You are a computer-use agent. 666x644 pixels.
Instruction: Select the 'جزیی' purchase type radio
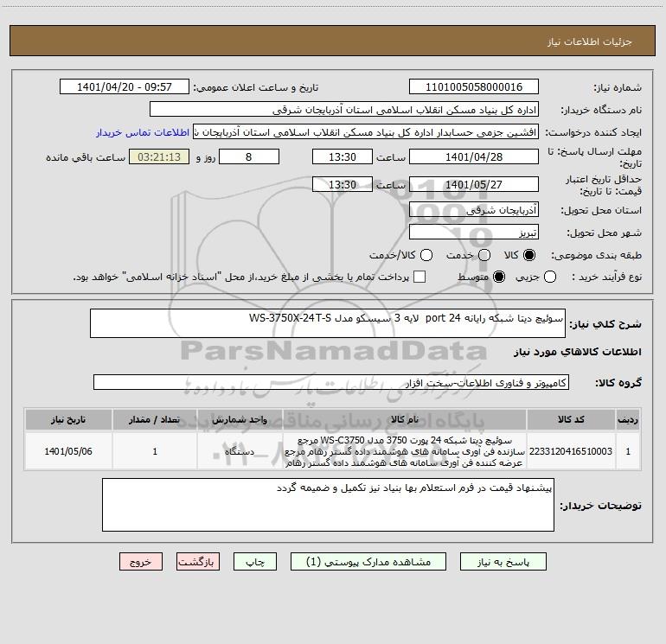(550, 277)
